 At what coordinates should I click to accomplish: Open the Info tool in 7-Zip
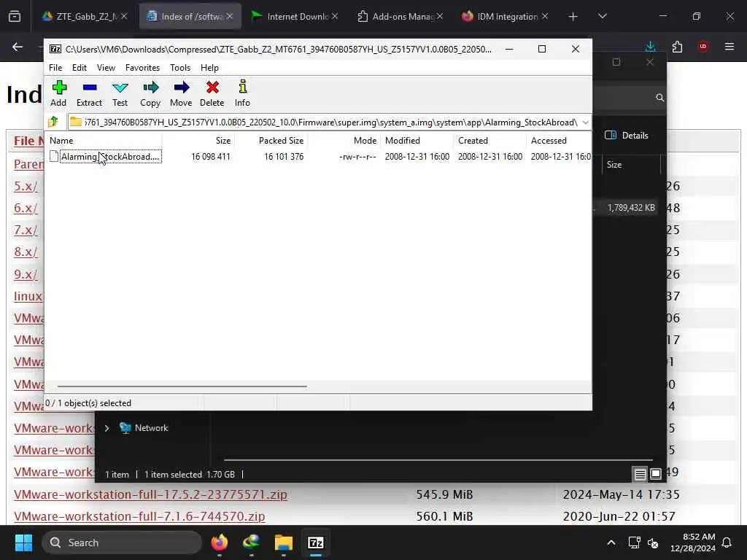[x=242, y=93]
